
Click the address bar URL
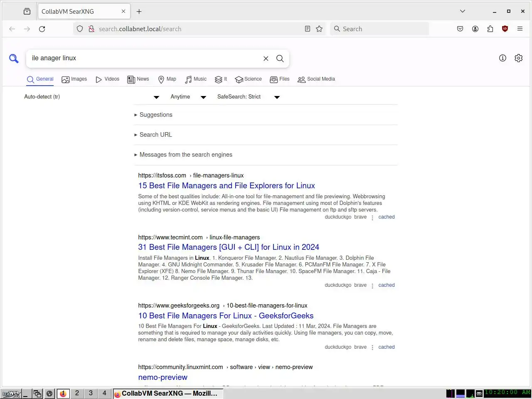[140, 29]
